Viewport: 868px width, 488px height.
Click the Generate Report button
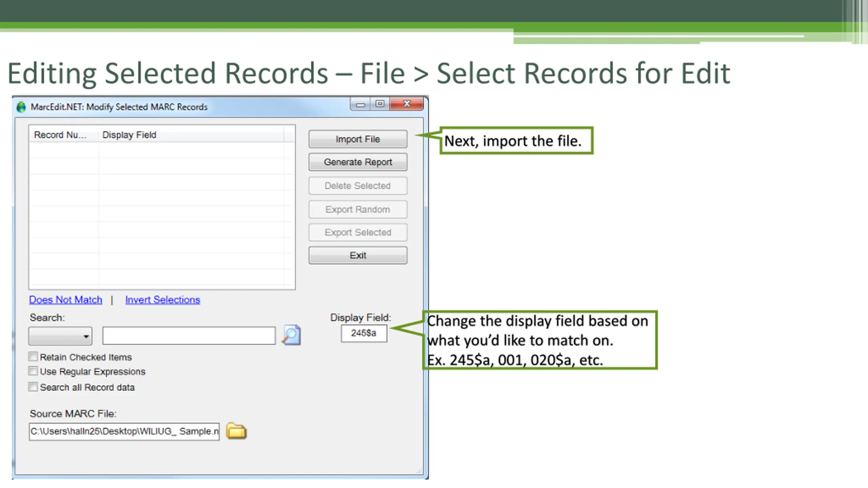pos(358,162)
